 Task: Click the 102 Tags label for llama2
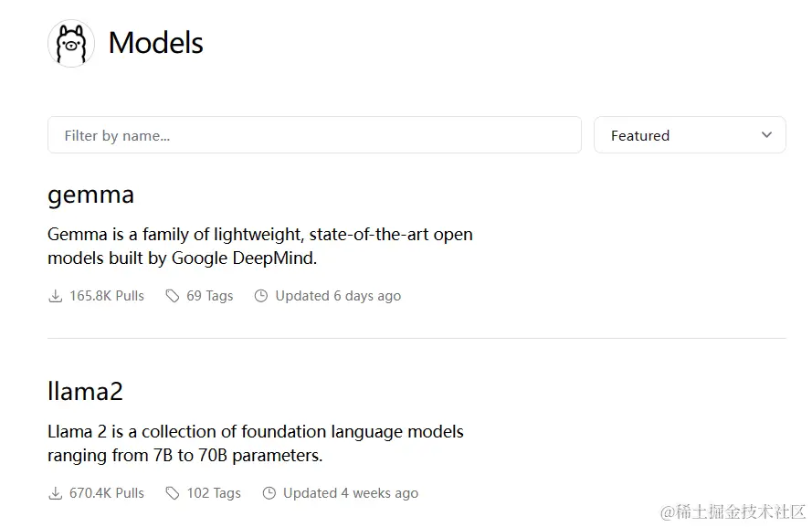(214, 493)
